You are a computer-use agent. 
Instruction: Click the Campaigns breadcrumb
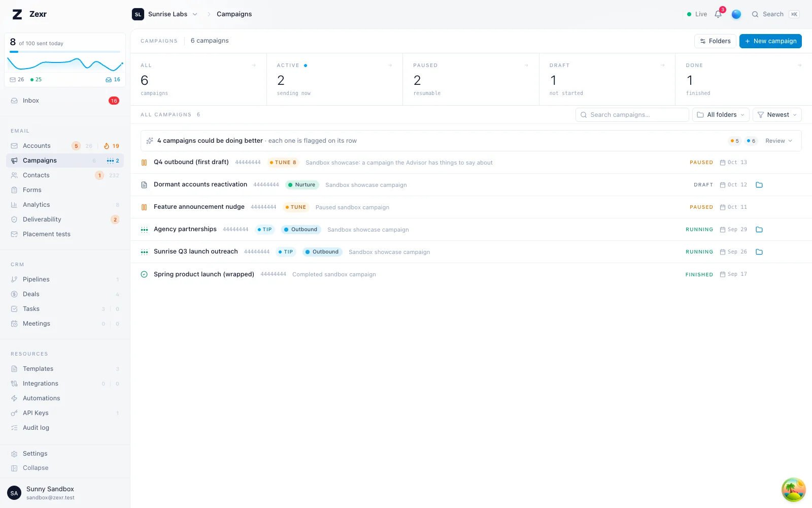click(x=234, y=14)
